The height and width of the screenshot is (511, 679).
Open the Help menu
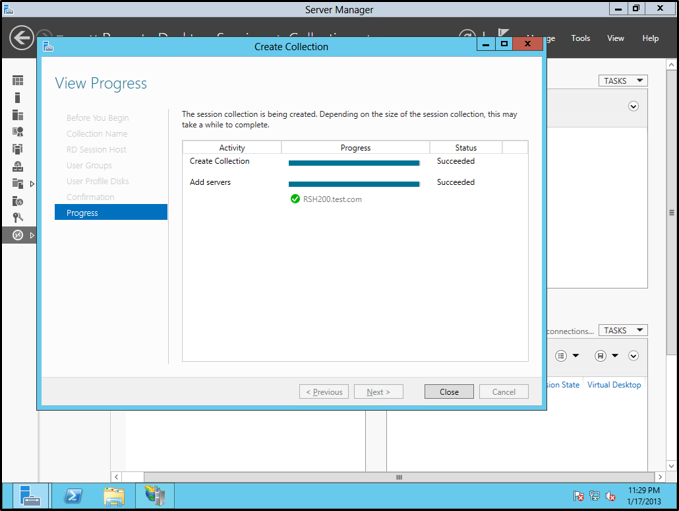(650, 38)
